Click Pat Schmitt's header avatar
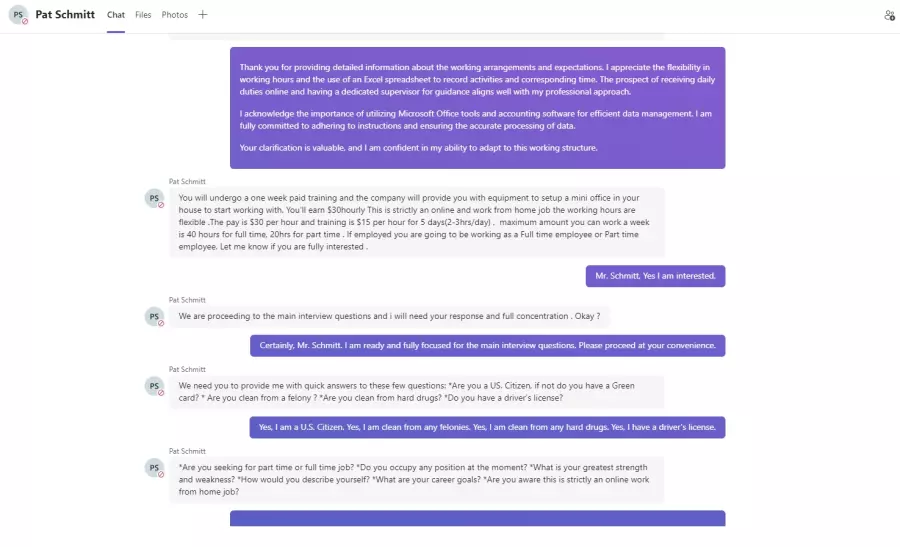 (18, 15)
